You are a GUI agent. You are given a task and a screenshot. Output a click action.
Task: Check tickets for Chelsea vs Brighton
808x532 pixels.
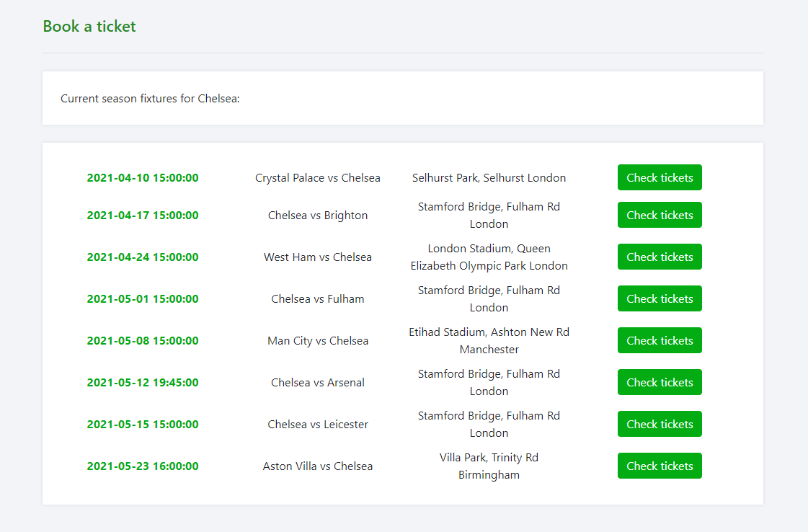click(x=659, y=215)
